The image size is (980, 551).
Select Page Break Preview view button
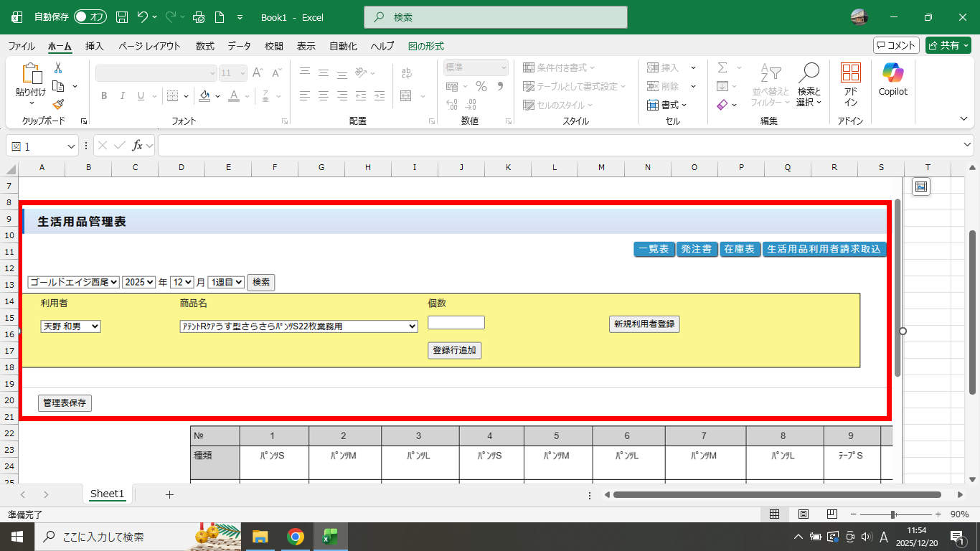click(832, 514)
